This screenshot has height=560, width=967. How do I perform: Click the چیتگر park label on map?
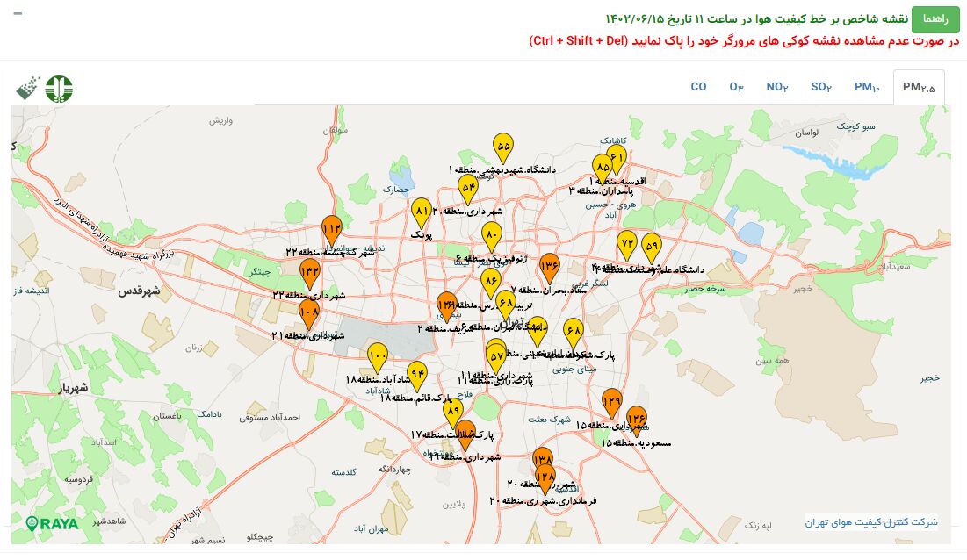click(x=260, y=272)
